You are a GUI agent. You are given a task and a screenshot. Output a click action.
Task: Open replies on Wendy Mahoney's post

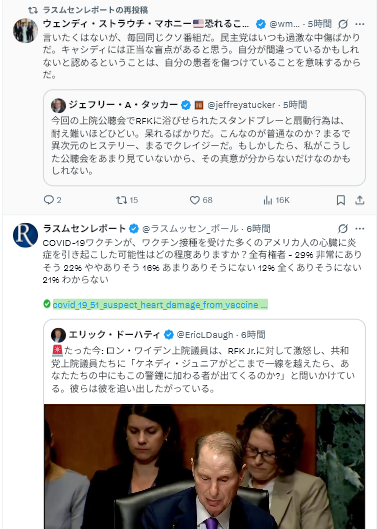pos(52,200)
